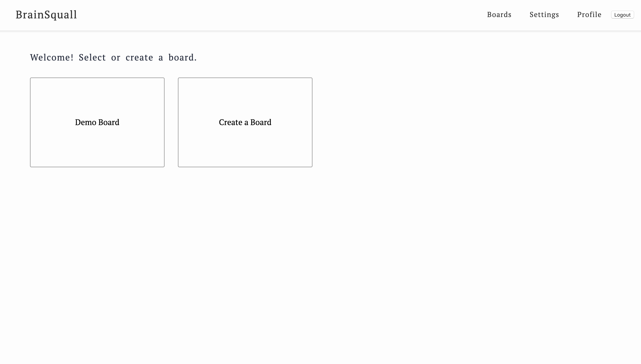Image resolution: width=641 pixels, height=364 pixels.
Task: Go to the Boards page
Action: 499,15
